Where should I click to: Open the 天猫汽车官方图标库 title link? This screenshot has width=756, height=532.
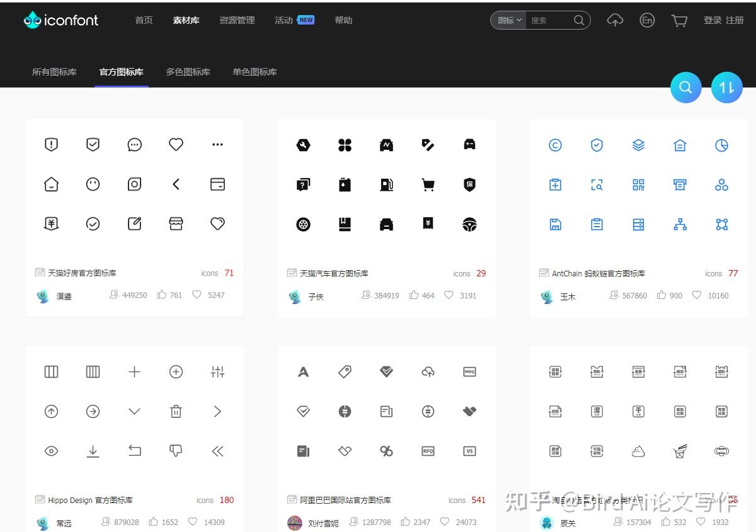[x=334, y=274]
